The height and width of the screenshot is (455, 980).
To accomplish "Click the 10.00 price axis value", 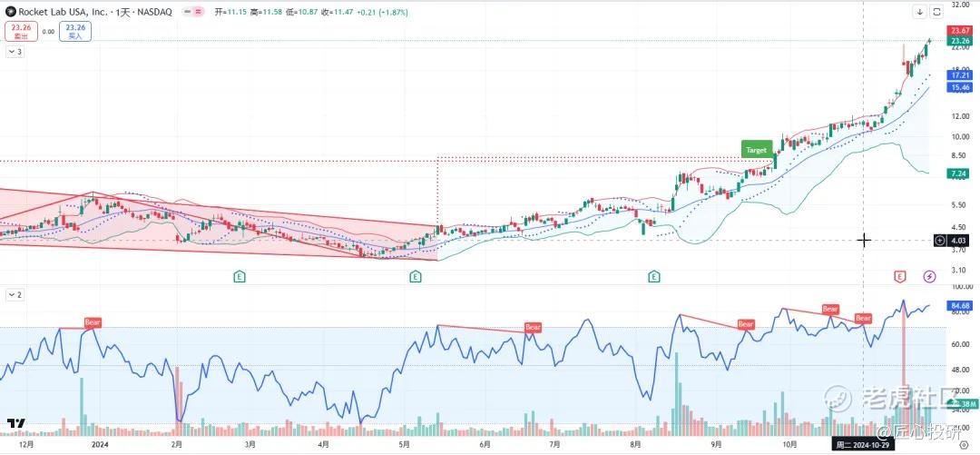I will [959, 136].
